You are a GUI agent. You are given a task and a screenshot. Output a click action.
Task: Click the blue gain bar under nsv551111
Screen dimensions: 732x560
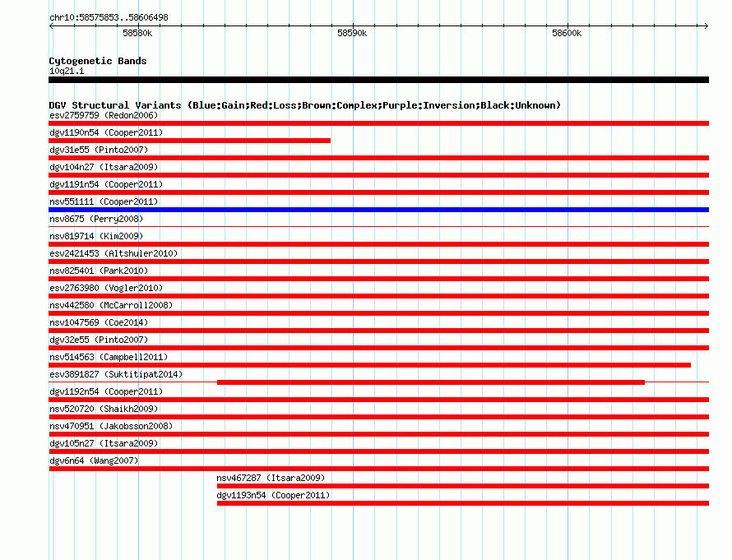tap(378, 210)
